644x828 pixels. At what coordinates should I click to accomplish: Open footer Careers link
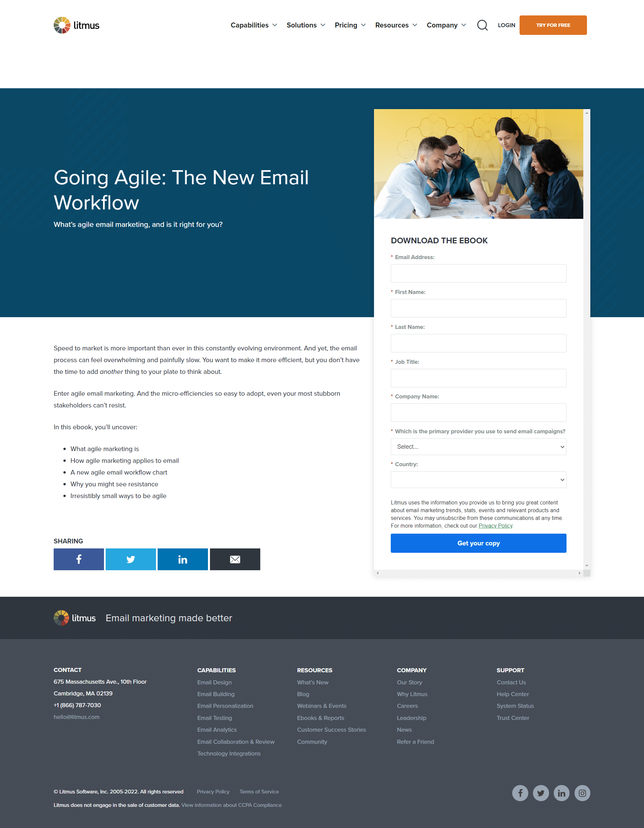(407, 706)
